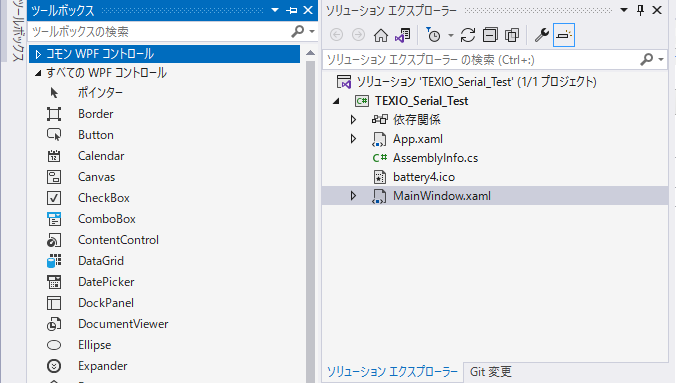Click the Switch Views icon beside Home

pos(403,35)
